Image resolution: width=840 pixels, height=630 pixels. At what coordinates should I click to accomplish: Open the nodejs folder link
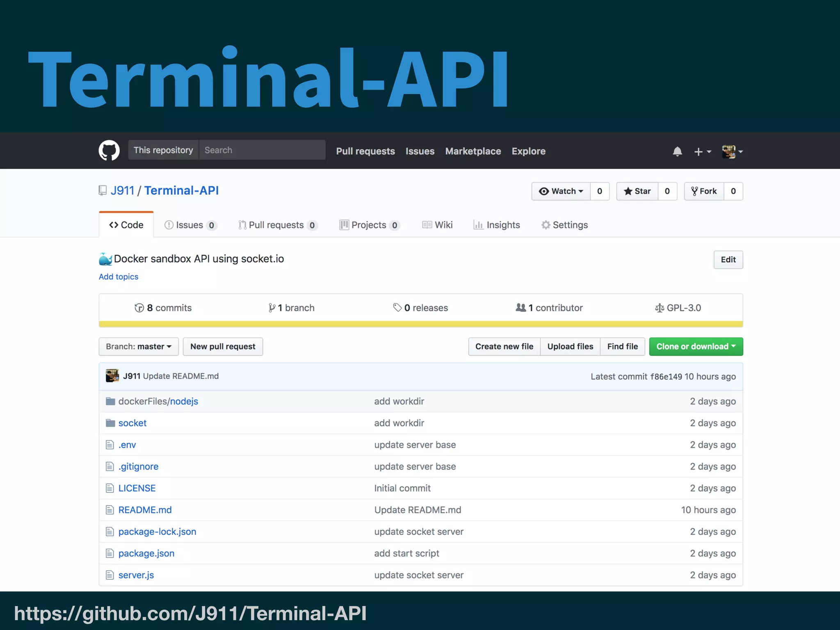click(x=184, y=401)
